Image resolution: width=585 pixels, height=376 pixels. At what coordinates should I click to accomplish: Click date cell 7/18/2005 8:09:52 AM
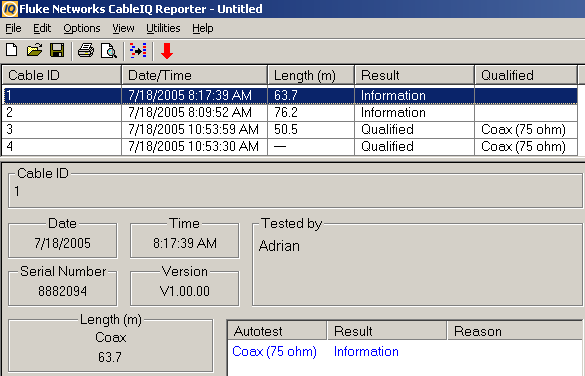tap(190, 112)
